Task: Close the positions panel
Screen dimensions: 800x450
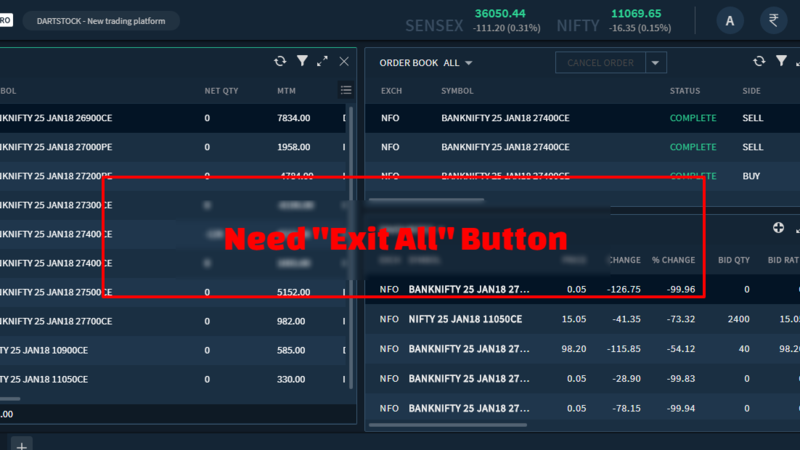Action: pyautogui.click(x=344, y=61)
